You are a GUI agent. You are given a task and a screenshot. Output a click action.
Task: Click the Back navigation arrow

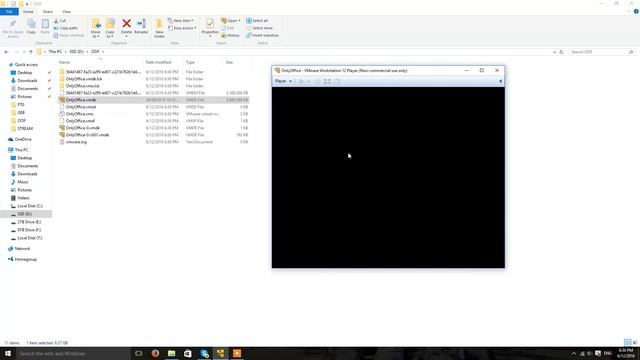(6, 52)
